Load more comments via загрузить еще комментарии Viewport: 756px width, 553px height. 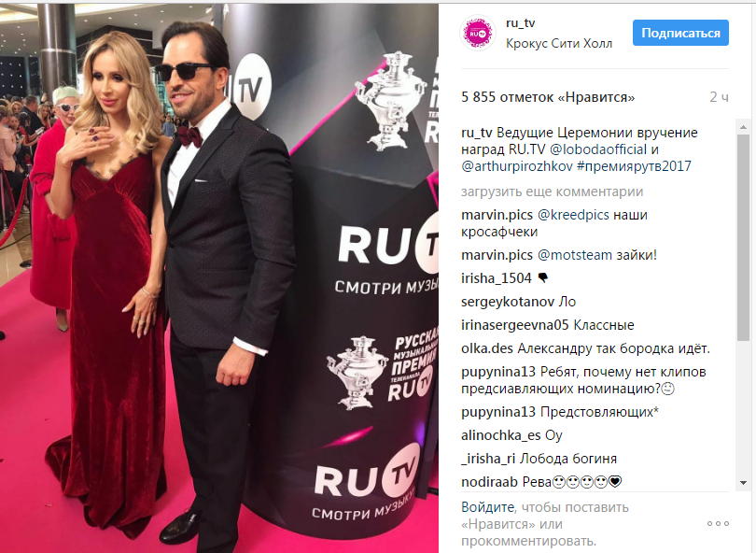click(552, 191)
